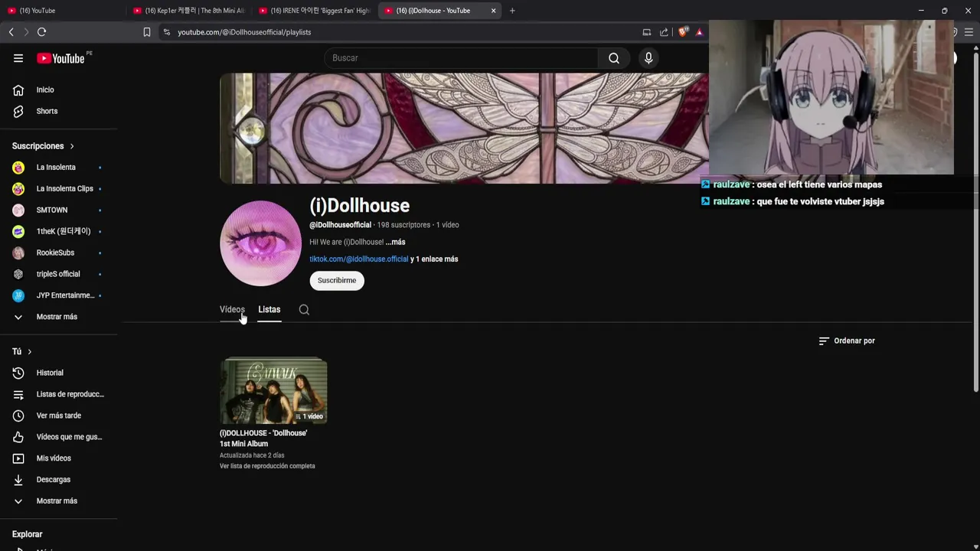Click the share icon in address bar

tap(664, 32)
